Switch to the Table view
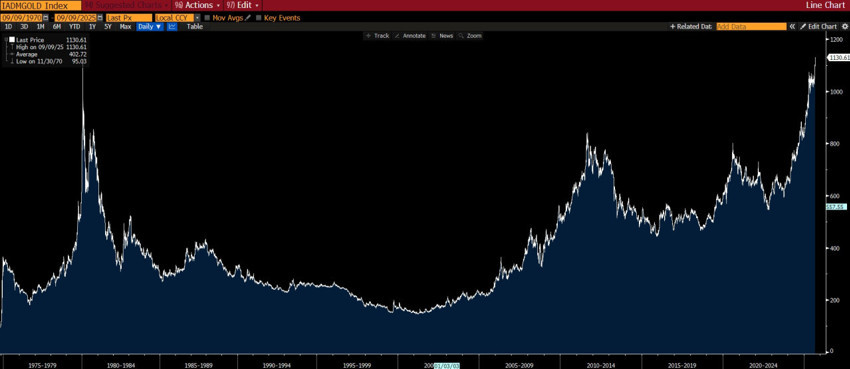 click(195, 26)
